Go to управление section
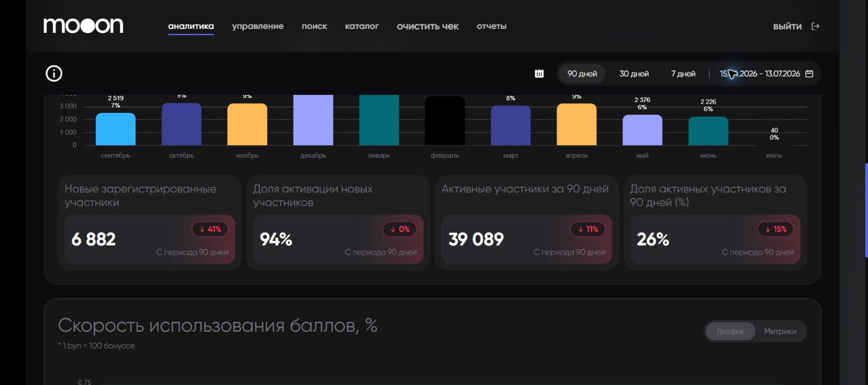This screenshot has height=385, width=868. tap(258, 26)
